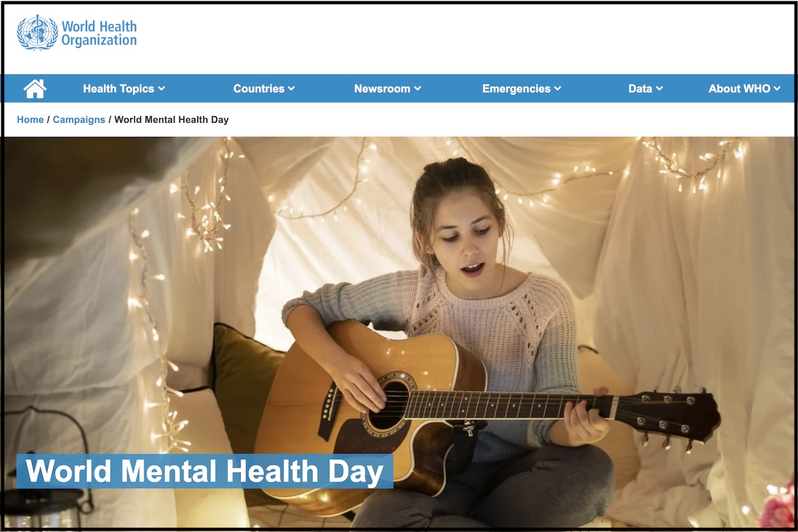Click the guitar-playing girl hero image
Image resolution: width=798 pixels, height=532 pixels.
[x=399, y=332]
